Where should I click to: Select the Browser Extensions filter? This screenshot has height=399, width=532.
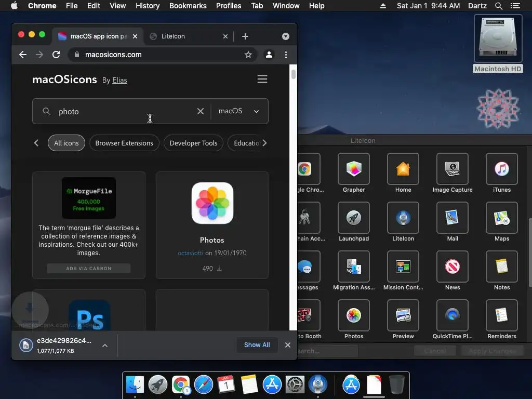coord(124,143)
